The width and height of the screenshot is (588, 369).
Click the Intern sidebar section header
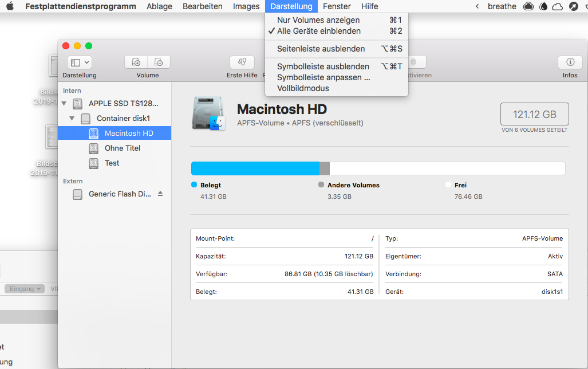[72, 91]
